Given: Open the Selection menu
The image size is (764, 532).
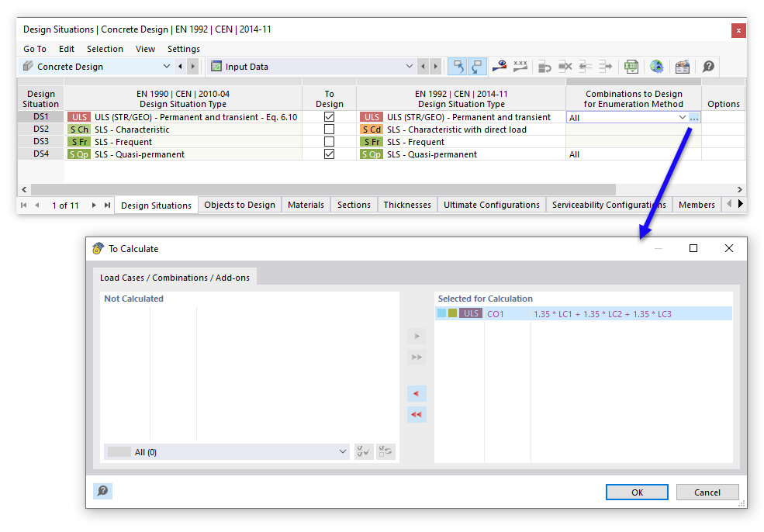Looking at the screenshot, I should coord(105,49).
